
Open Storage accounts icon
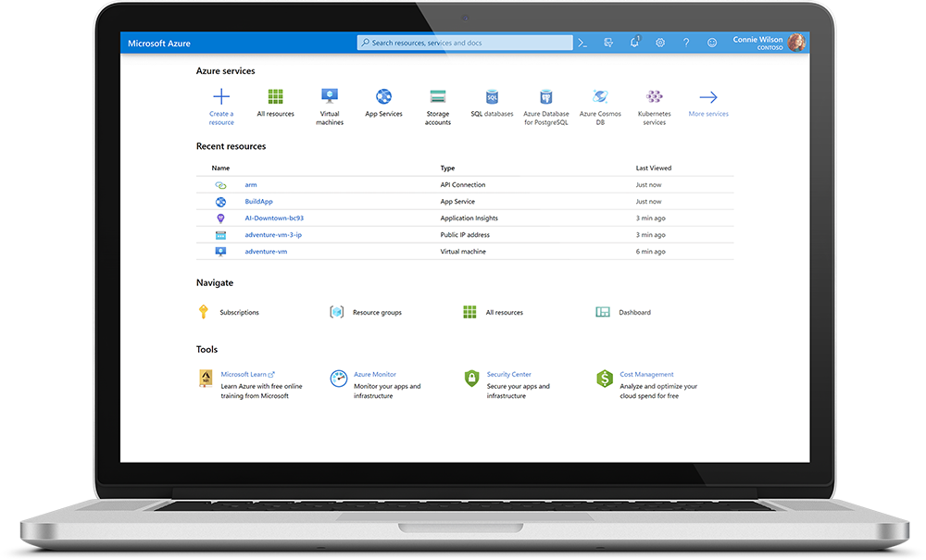(438, 96)
